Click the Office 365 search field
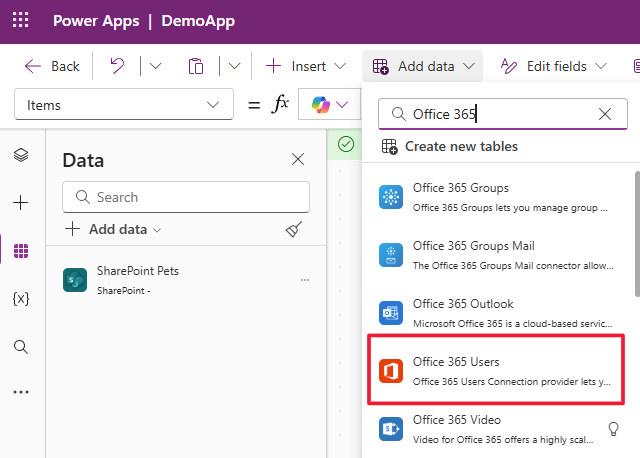This screenshot has width=640, height=458. point(502,114)
